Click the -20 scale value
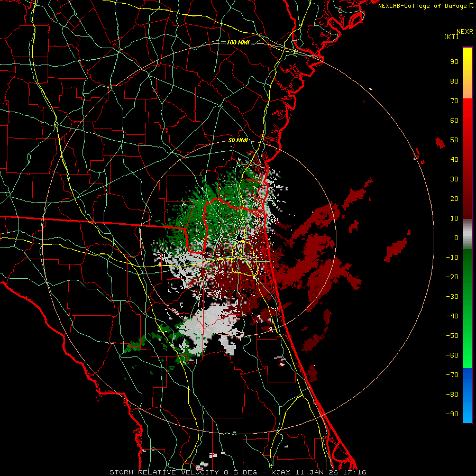 click(452, 277)
